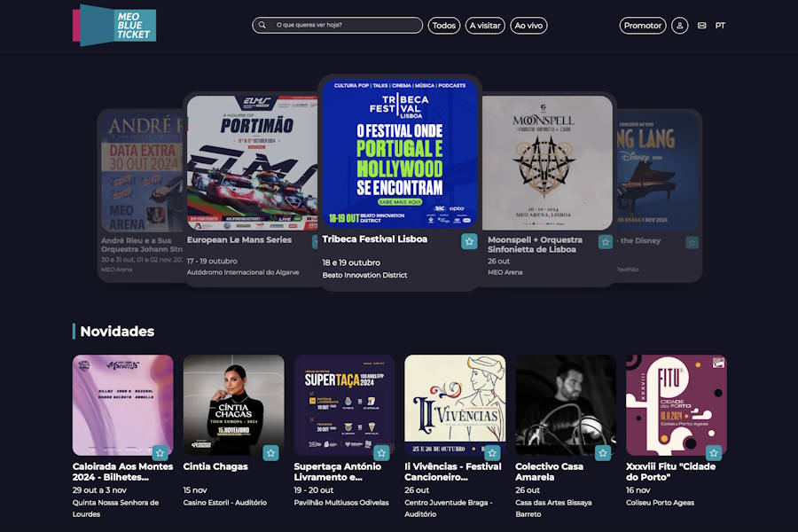Open 'Supertaça António Livramento' title
798x532 pixels.
coord(338,472)
